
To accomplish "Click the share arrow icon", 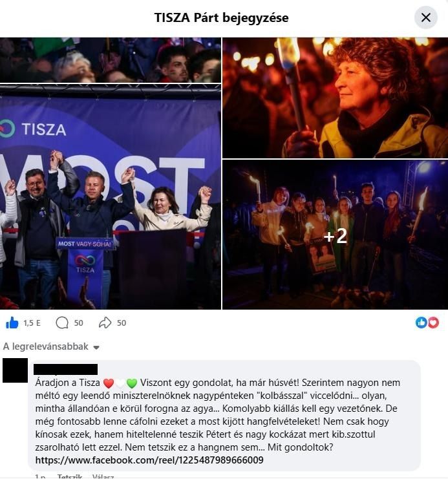I will click(x=105, y=323).
